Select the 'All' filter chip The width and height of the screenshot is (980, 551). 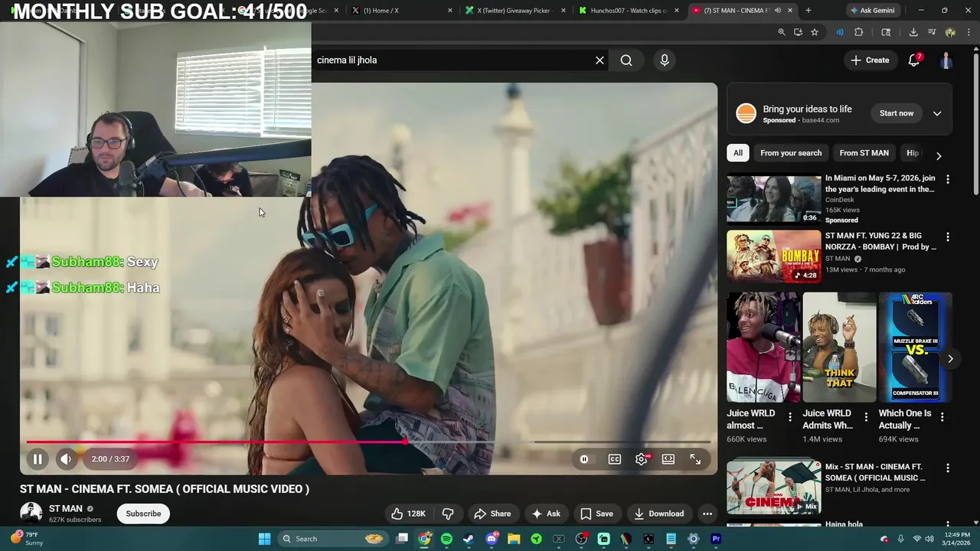click(x=738, y=153)
